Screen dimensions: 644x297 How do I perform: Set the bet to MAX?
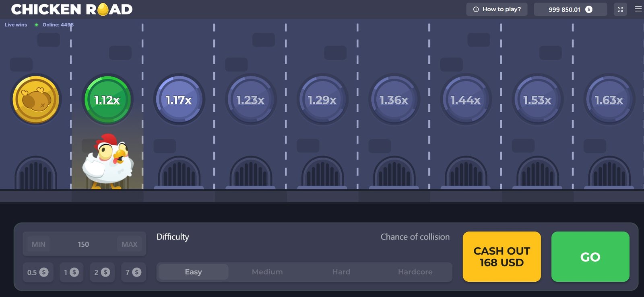pos(129,244)
